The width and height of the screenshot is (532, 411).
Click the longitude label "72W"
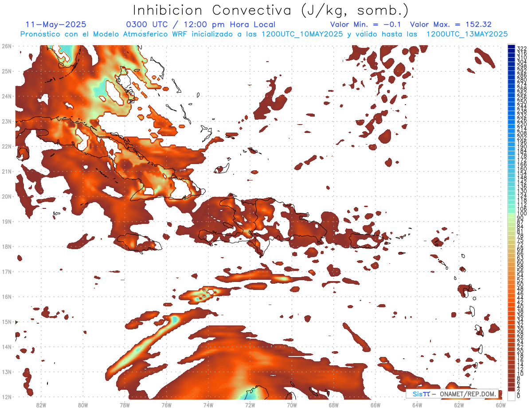tap(250, 405)
